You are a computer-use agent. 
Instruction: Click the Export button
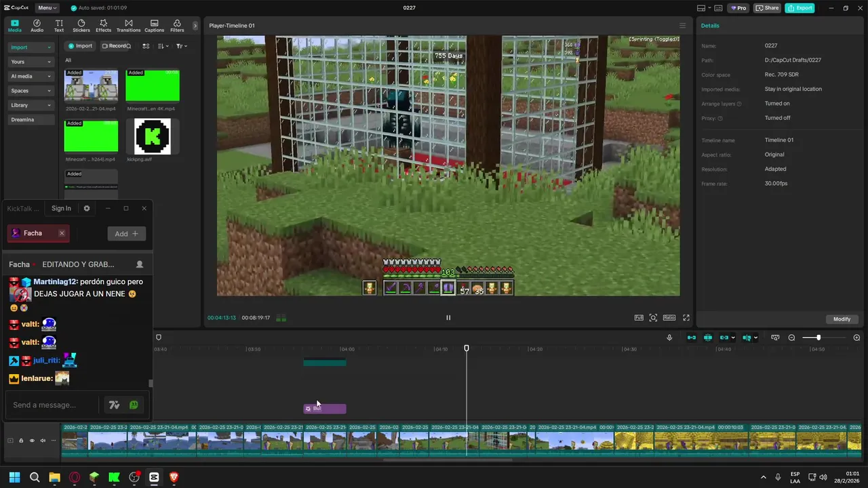coord(800,8)
